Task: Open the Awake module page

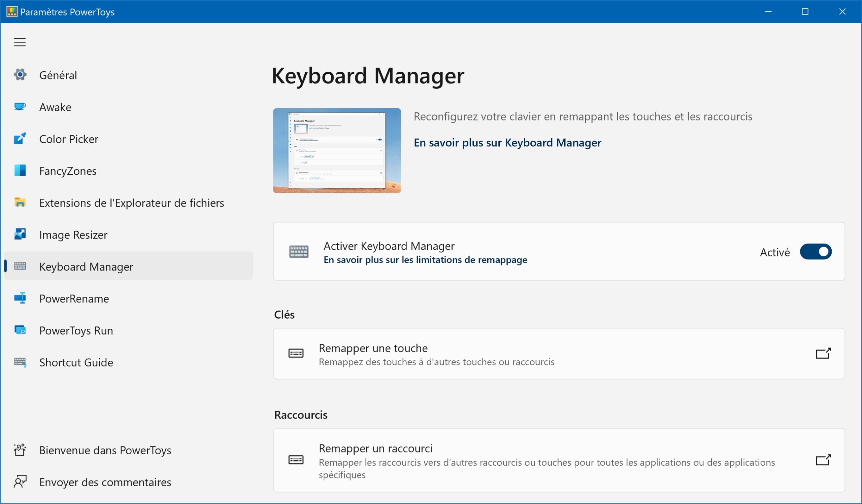Action: click(129, 107)
